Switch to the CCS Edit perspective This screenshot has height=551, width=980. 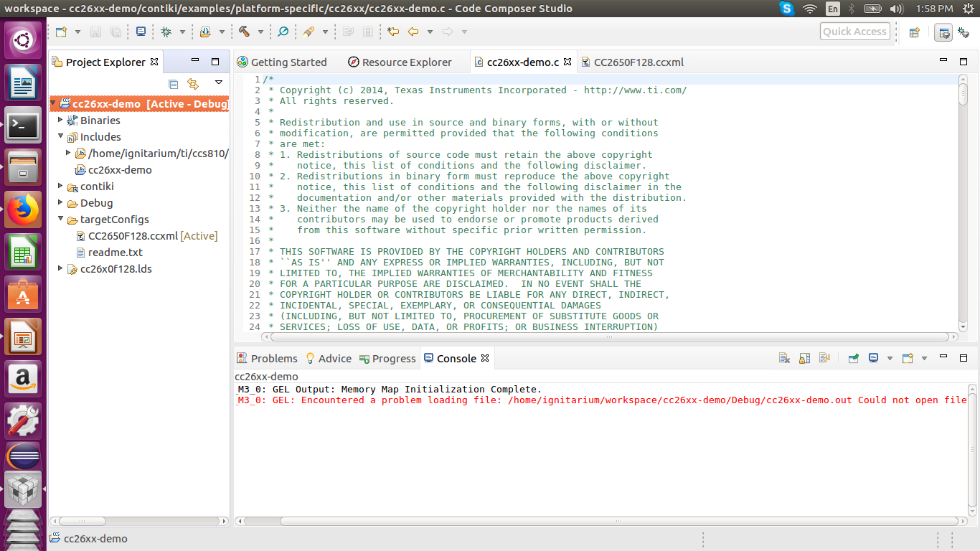pos(944,32)
